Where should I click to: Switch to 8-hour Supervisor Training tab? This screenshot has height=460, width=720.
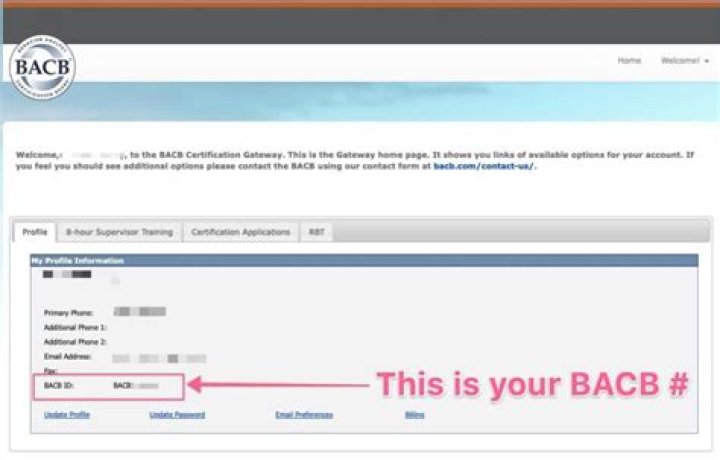click(119, 232)
